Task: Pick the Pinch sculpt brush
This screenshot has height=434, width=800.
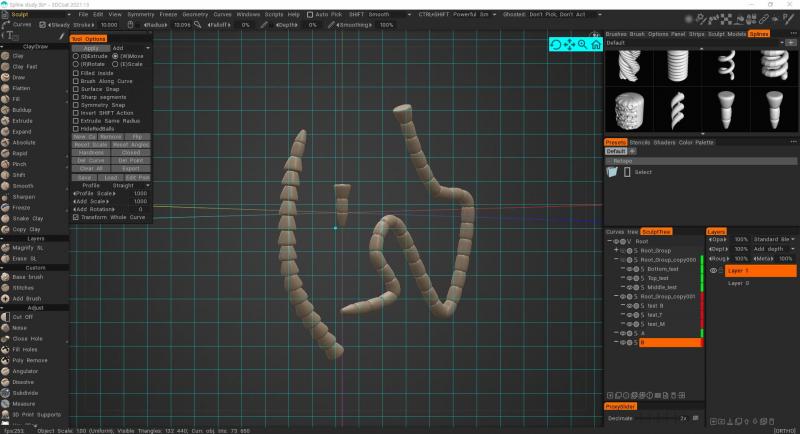Action: pyautogui.click(x=20, y=163)
